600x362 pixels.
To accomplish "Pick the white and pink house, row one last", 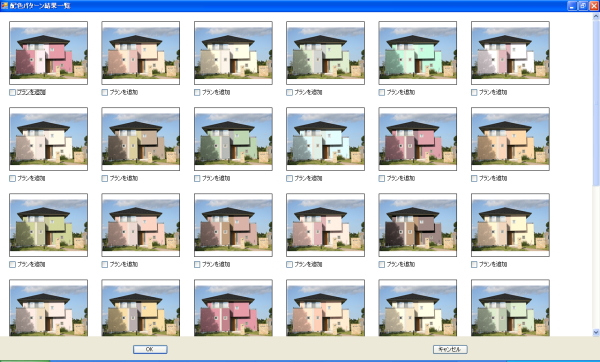I will [510, 53].
